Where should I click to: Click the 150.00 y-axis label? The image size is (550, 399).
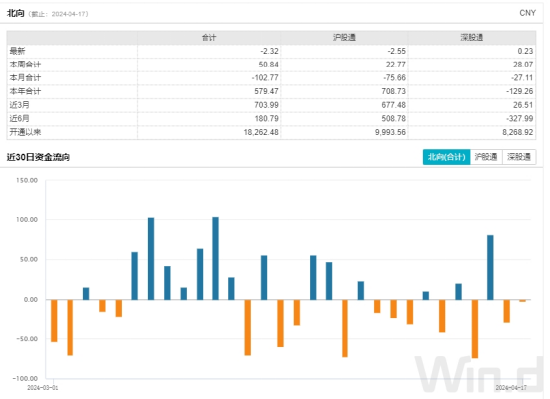click(x=27, y=180)
